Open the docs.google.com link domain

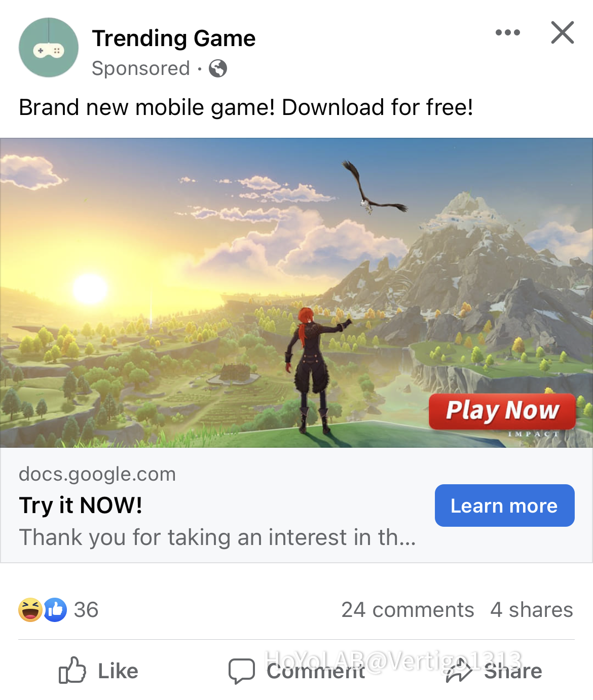pos(97,474)
